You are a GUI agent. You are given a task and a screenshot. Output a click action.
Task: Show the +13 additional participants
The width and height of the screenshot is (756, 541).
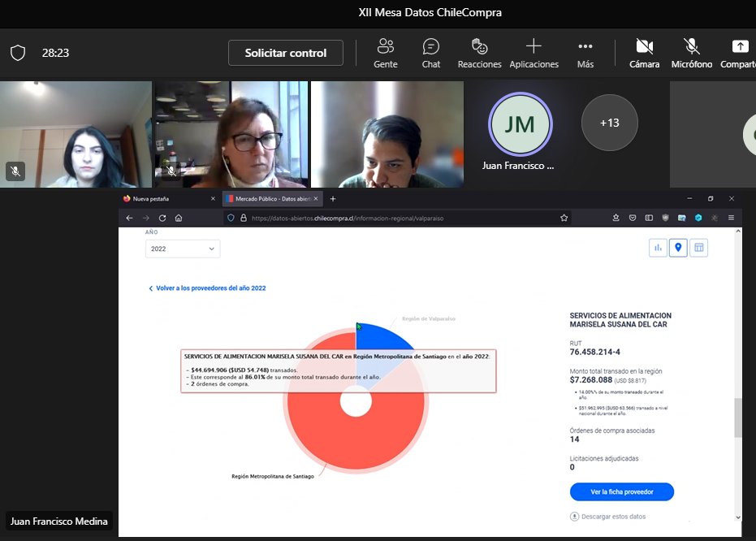coord(609,123)
